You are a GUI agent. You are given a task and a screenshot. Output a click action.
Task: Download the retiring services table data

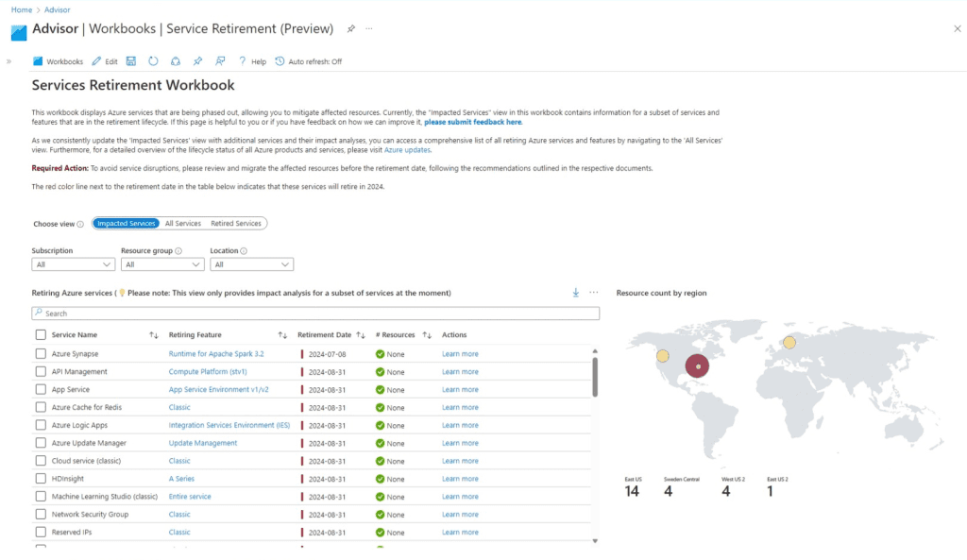tap(575, 293)
